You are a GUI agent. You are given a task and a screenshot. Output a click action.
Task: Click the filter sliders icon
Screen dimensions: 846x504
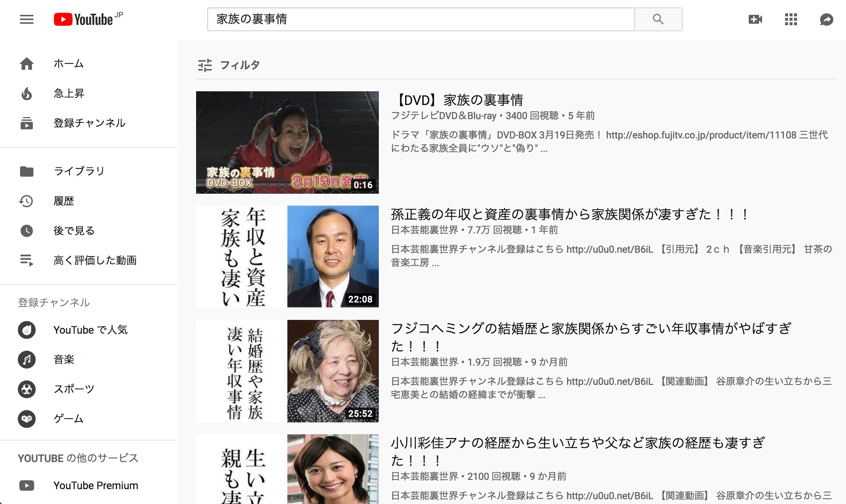pos(205,65)
